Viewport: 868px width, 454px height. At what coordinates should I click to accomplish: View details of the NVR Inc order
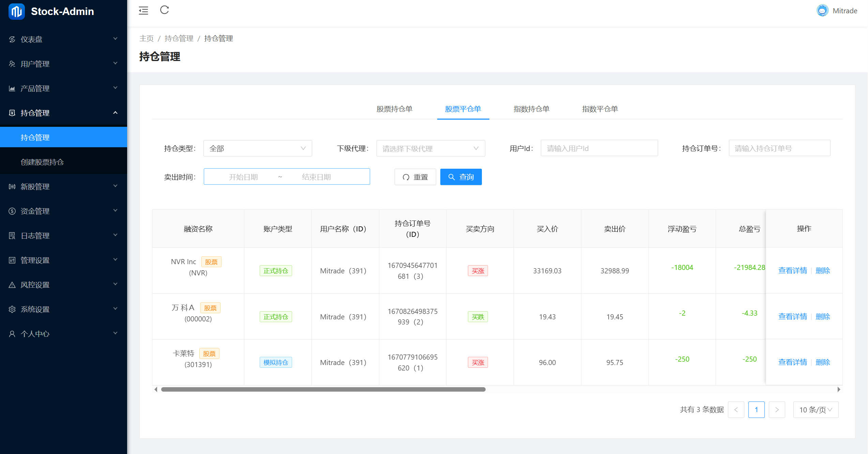(x=792, y=271)
